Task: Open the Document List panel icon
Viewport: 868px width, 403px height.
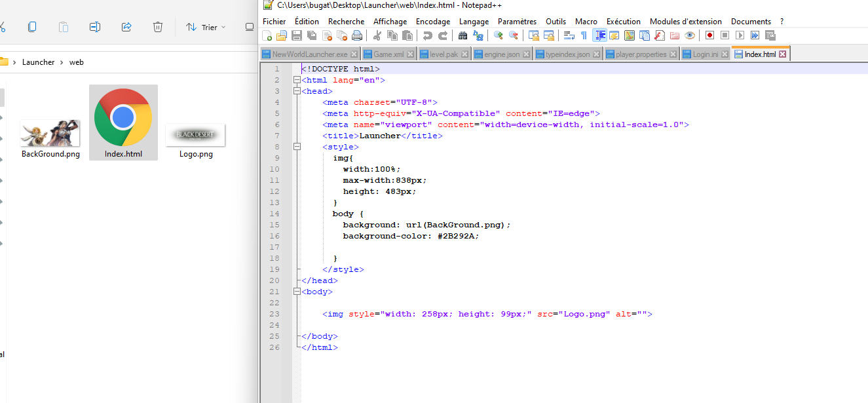Action: pos(644,35)
